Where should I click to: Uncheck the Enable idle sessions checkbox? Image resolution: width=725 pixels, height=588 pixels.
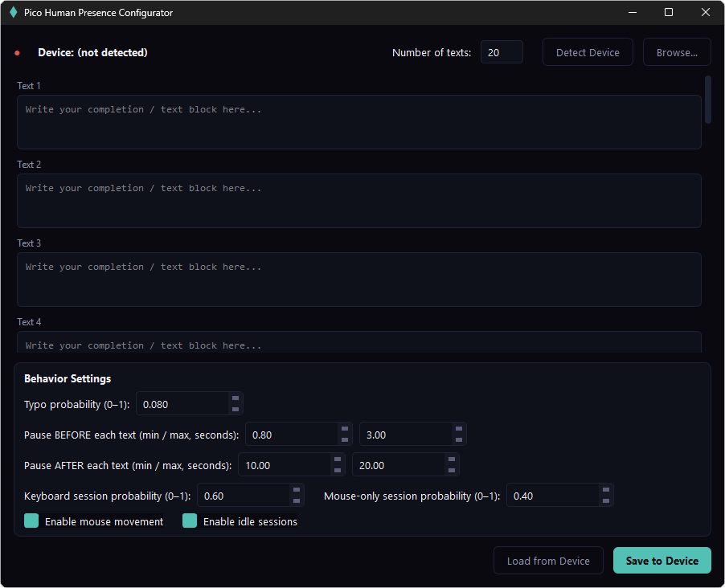click(190, 521)
